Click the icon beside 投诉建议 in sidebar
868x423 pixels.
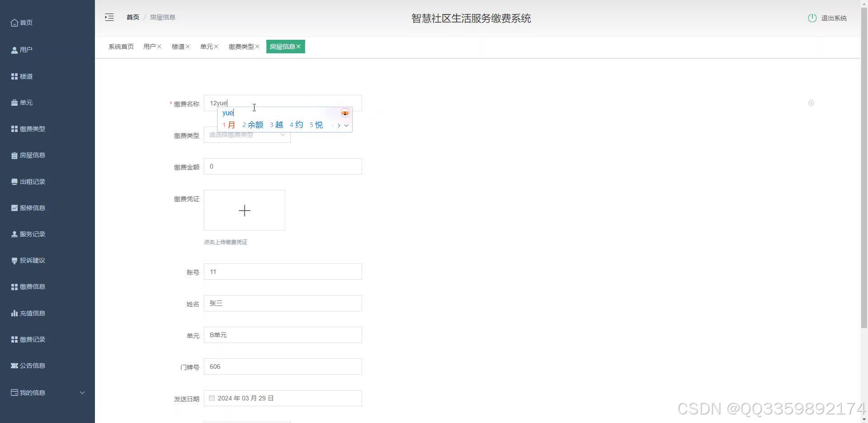click(x=14, y=260)
